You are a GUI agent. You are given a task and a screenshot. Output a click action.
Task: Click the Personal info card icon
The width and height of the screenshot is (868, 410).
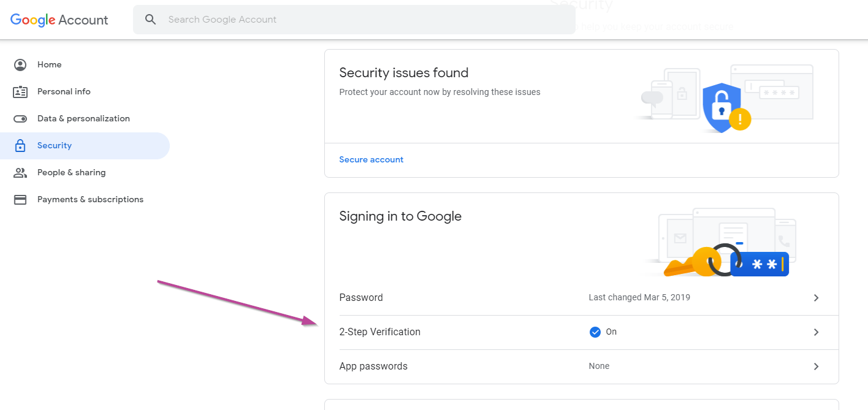coord(20,92)
